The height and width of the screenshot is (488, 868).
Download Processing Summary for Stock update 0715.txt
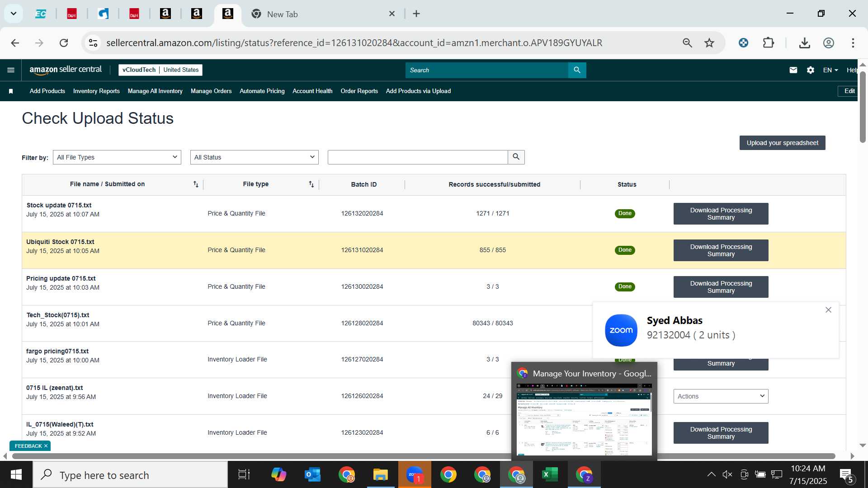coord(721,214)
